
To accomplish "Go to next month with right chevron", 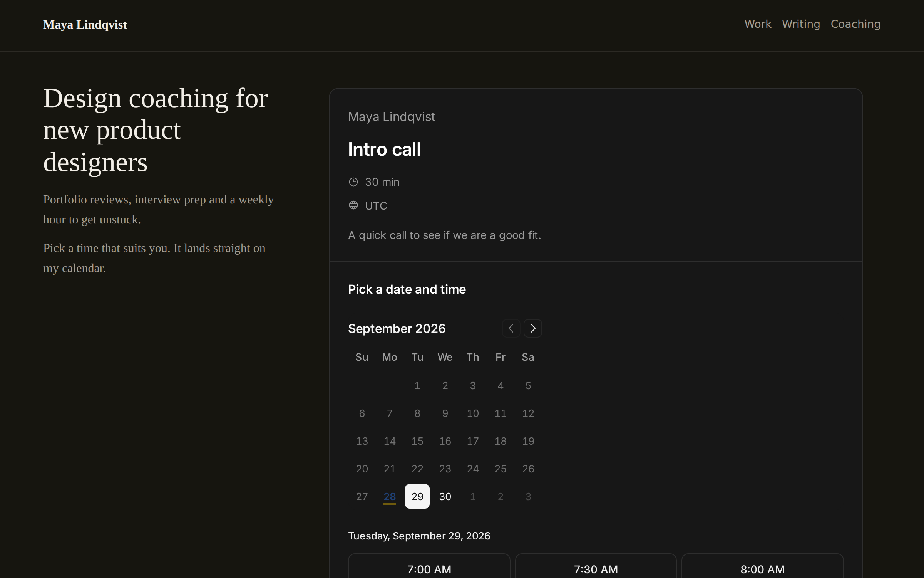I will tap(533, 328).
